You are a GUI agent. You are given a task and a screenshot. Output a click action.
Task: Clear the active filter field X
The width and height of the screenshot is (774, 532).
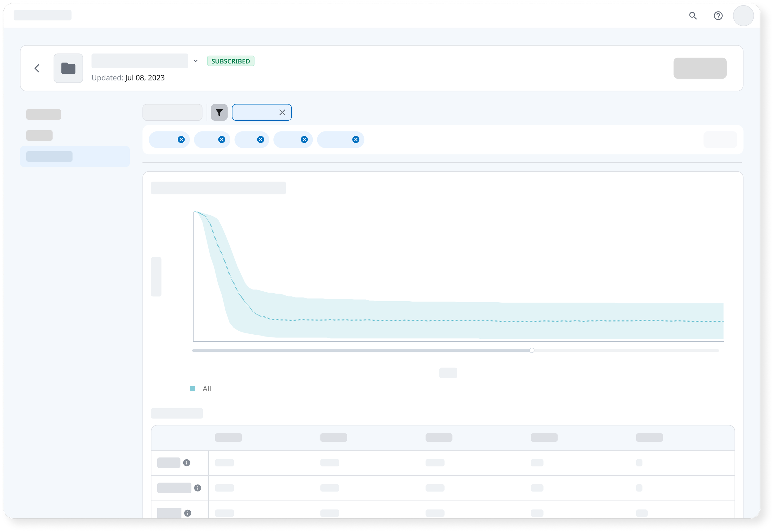click(x=282, y=112)
